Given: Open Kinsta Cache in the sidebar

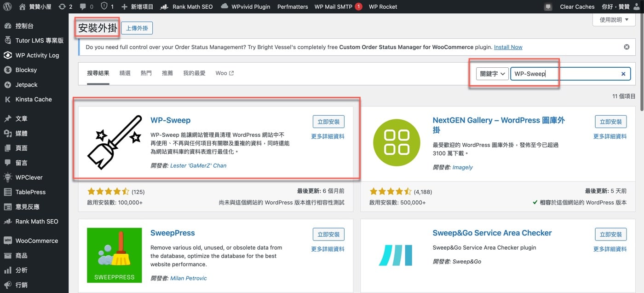Looking at the screenshot, I should (x=34, y=99).
